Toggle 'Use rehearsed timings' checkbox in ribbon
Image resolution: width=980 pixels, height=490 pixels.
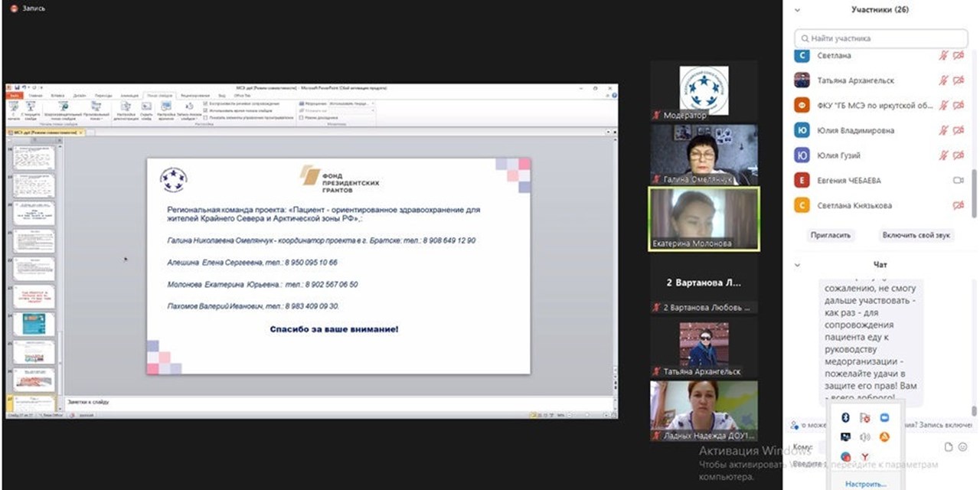point(205,110)
